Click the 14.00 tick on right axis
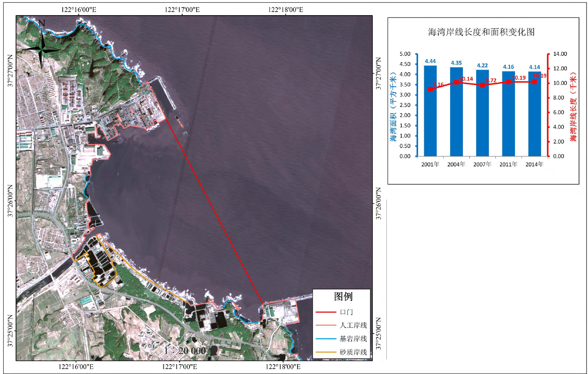Viewport: 588px width, 374px height. tap(560, 54)
